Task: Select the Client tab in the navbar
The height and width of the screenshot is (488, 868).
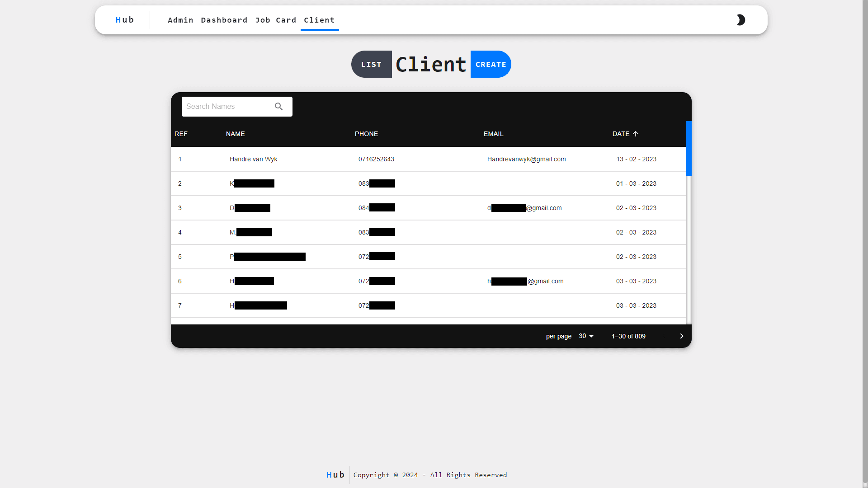Action: pos(319,20)
